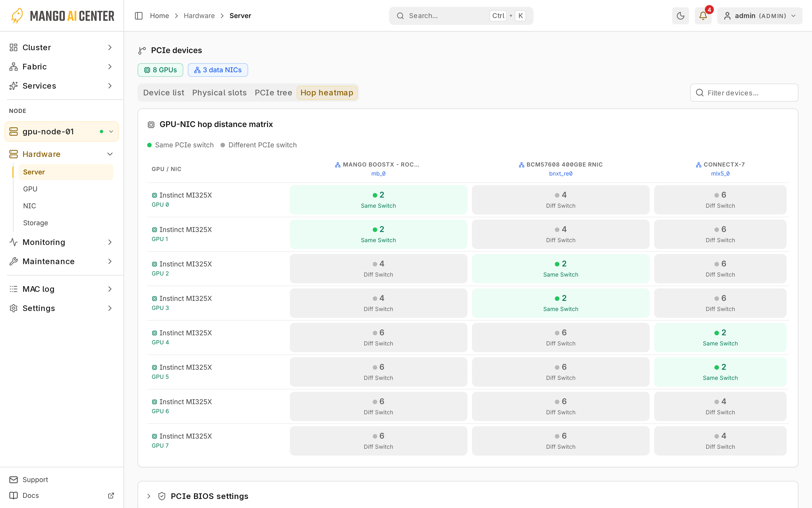Go to Home breadcrumb
Viewport: 812px width, 508px height.
[x=159, y=16]
